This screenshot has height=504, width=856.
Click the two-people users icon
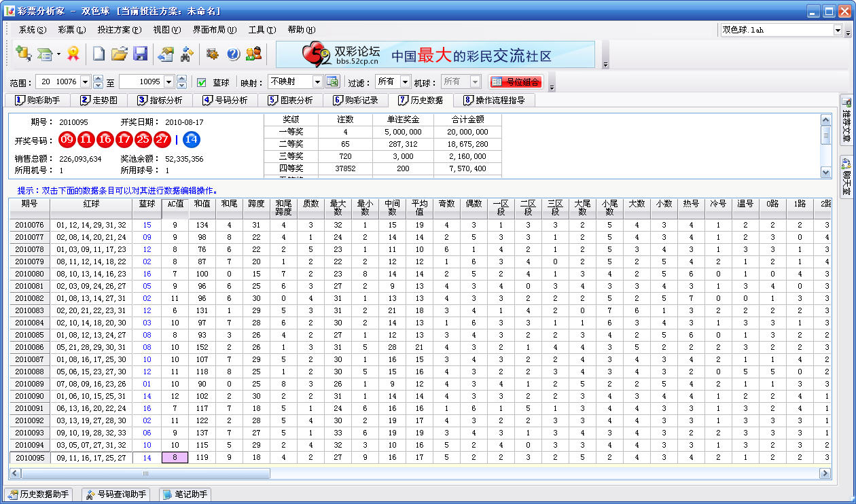[253, 54]
